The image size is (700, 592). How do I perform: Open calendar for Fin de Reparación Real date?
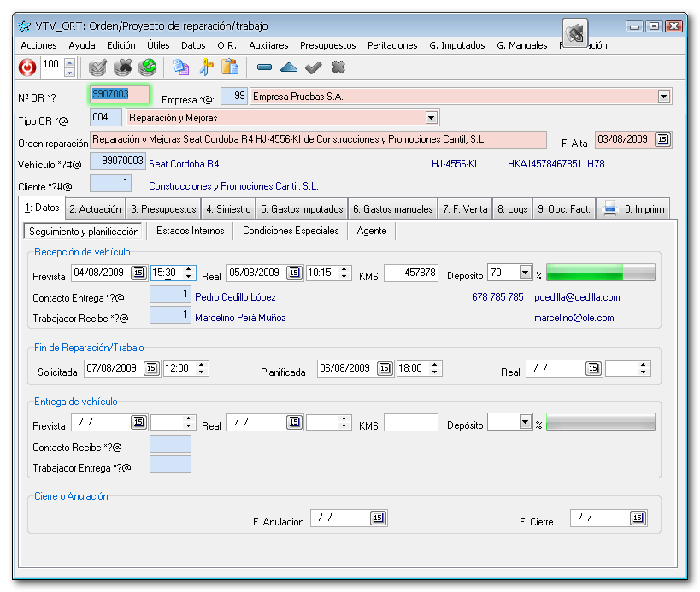tap(593, 368)
